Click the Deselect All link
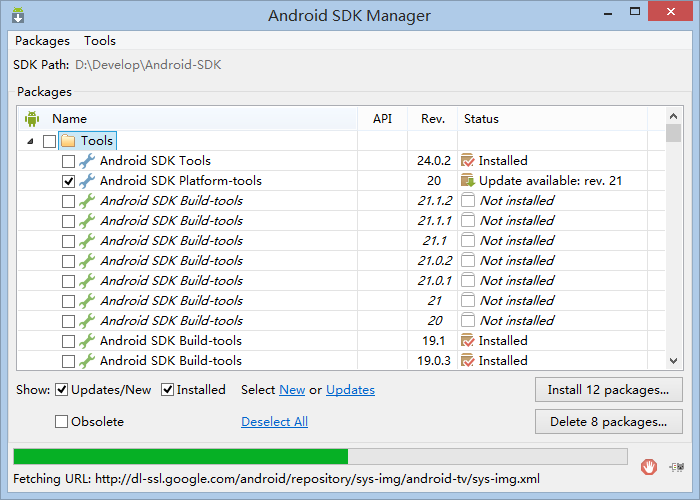The height and width of the screenshot is (500, 700). [x=274, y=422]
